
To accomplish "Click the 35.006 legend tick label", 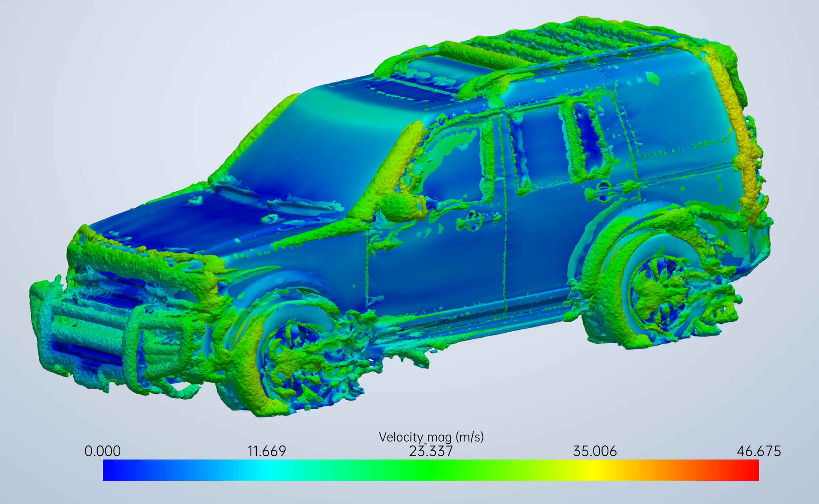I will tap(595, 451).
